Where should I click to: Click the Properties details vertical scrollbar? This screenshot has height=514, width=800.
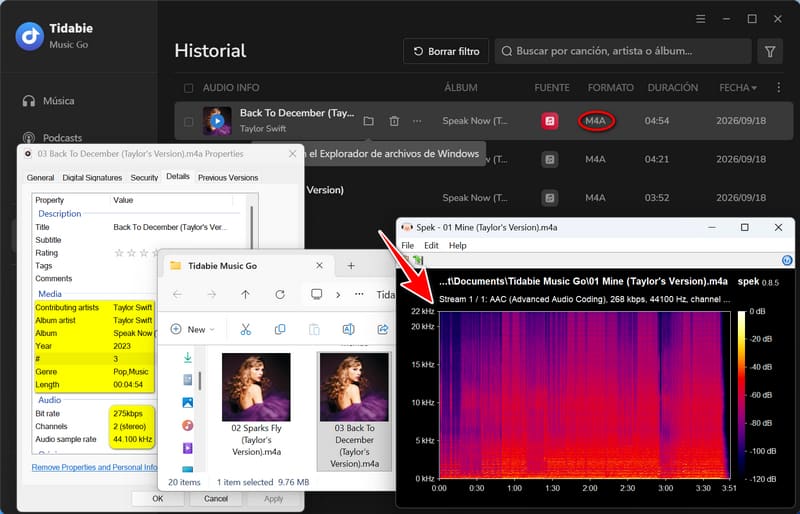click(252, 225)
